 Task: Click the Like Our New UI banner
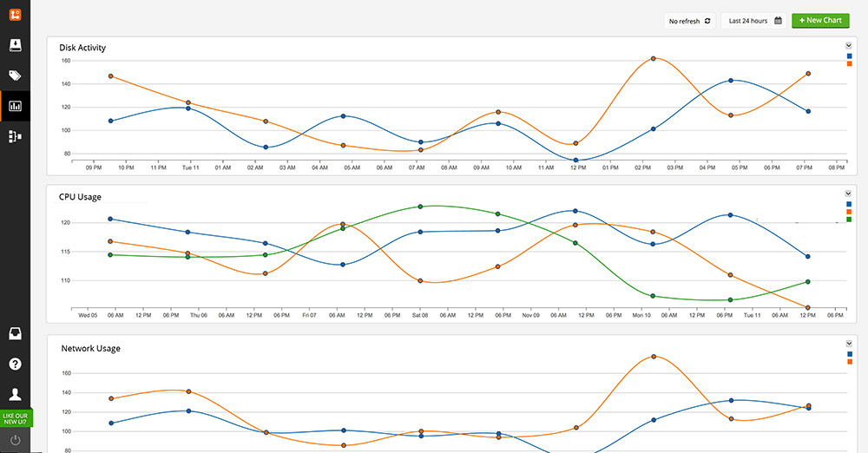tap(16, 418)
